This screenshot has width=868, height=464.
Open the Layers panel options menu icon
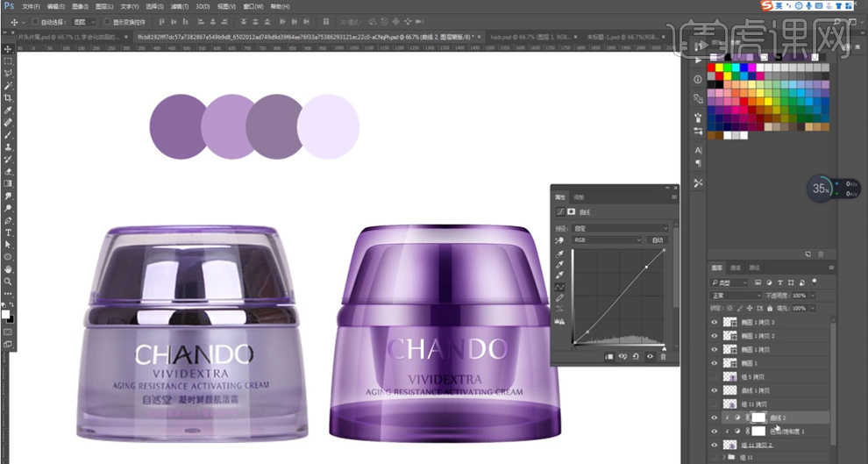tap(831, 268)
